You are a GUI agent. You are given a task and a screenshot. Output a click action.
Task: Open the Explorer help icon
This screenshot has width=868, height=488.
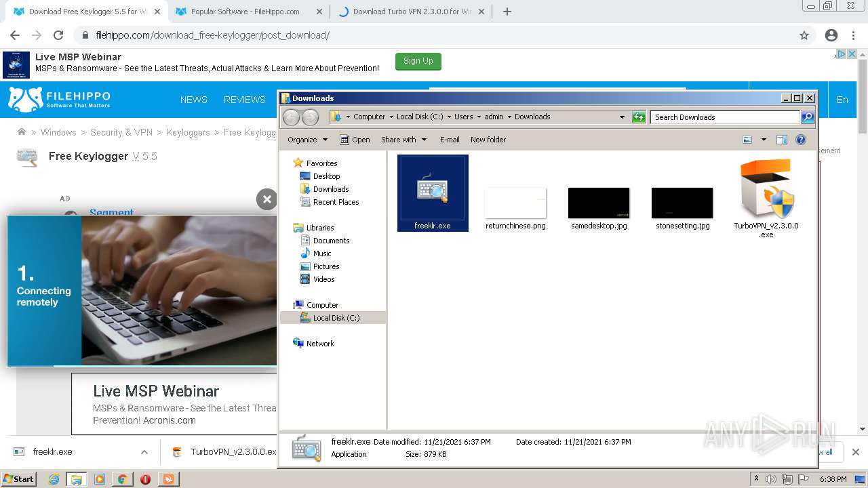point(800,140)
